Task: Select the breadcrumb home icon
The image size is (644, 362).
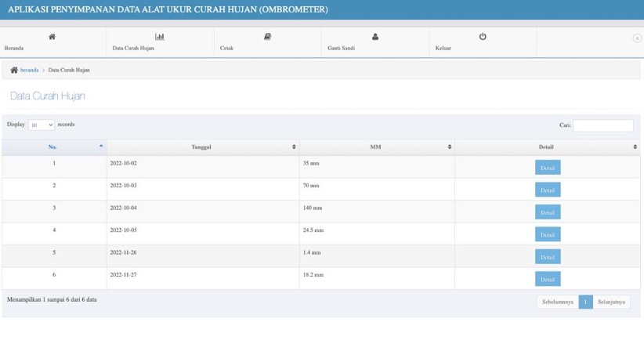Action: (x=14, y=71)
